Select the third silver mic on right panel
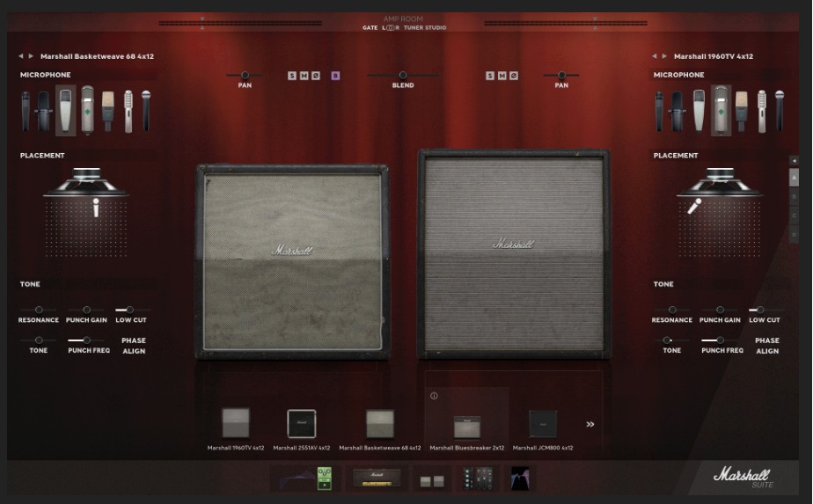 [699, 111]
